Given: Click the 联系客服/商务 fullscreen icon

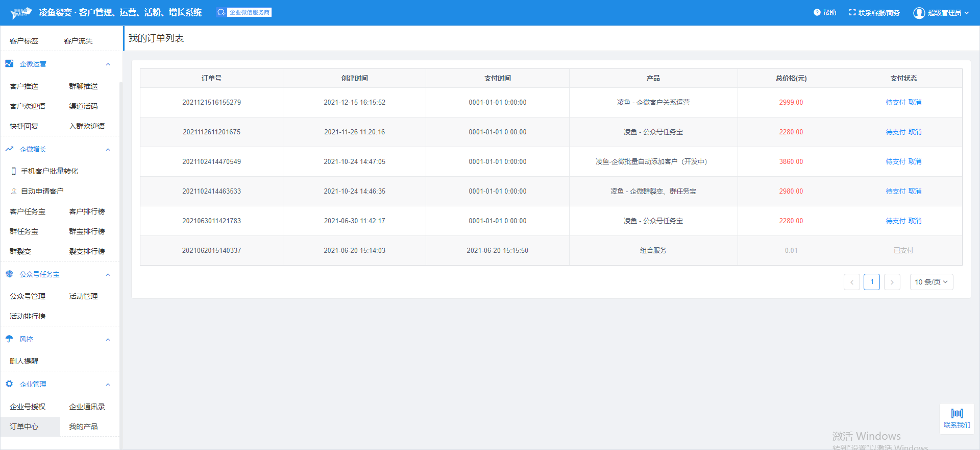Looking at the screenshot, I should (852, 12).
